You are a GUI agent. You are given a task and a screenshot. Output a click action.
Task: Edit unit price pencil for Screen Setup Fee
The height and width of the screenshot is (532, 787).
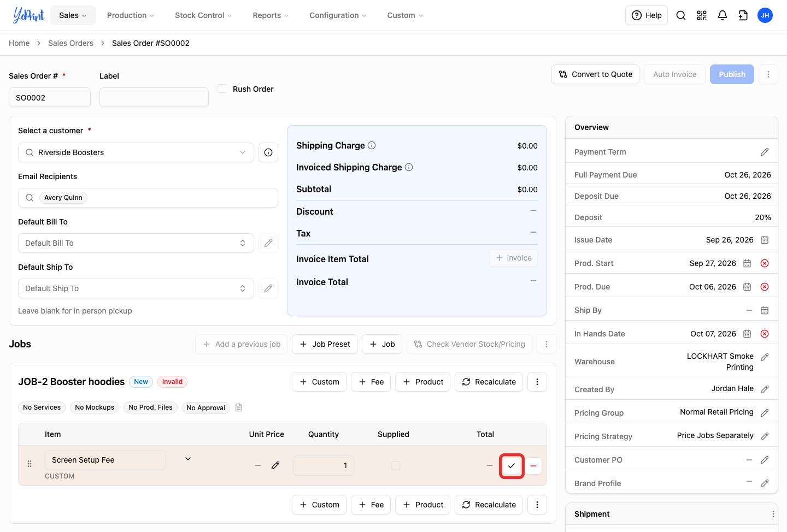pos(275,465)
